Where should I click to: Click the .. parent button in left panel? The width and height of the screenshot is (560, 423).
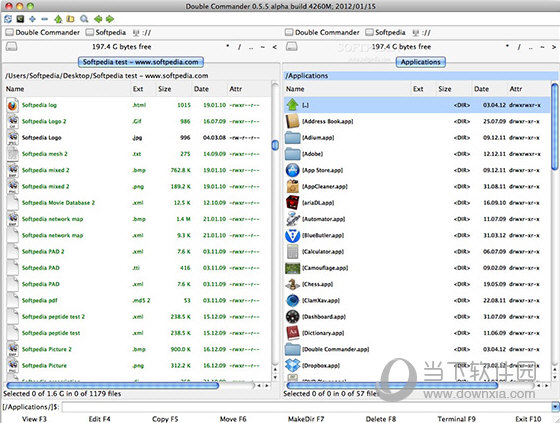[x=251, y=47]
